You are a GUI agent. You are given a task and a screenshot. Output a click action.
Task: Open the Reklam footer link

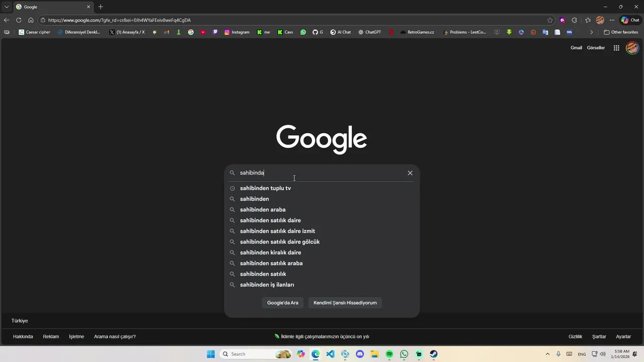51,337
